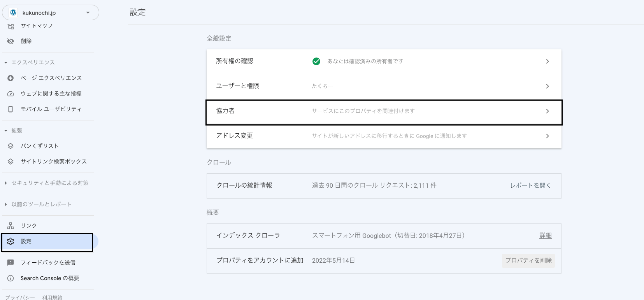Click the sitelinks searchbox layers icon

11,162
